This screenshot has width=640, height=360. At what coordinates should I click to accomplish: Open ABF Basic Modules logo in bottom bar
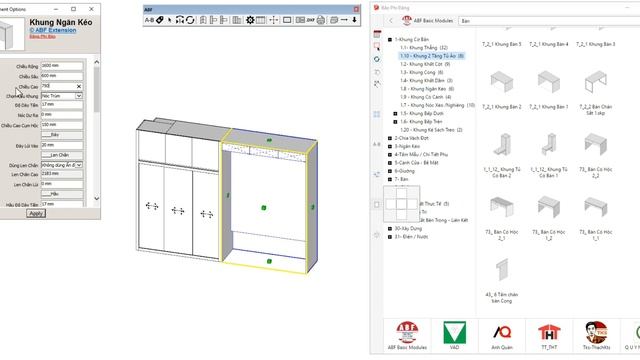tap(407, 332)
